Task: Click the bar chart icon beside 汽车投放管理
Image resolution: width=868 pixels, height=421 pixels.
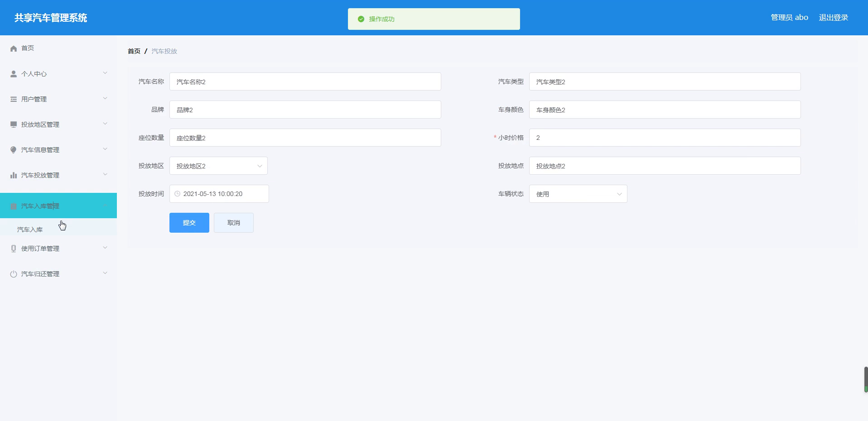Action: pos(14,175)
